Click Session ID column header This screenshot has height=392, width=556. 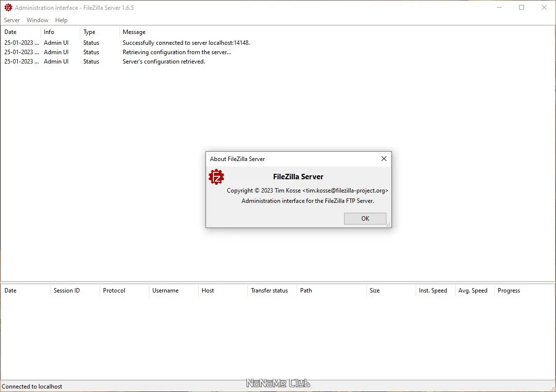click(75, 291)
